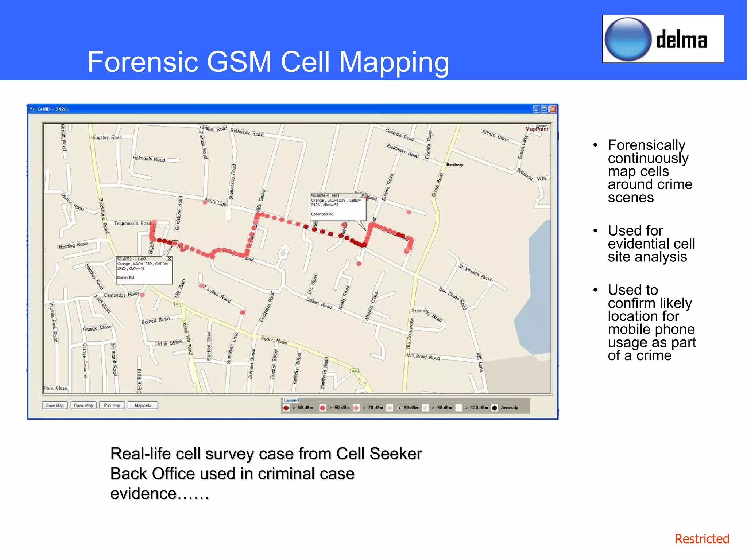This screenshot has width=747, height=560.
Task: Click the delma logo
Action: 663,39
